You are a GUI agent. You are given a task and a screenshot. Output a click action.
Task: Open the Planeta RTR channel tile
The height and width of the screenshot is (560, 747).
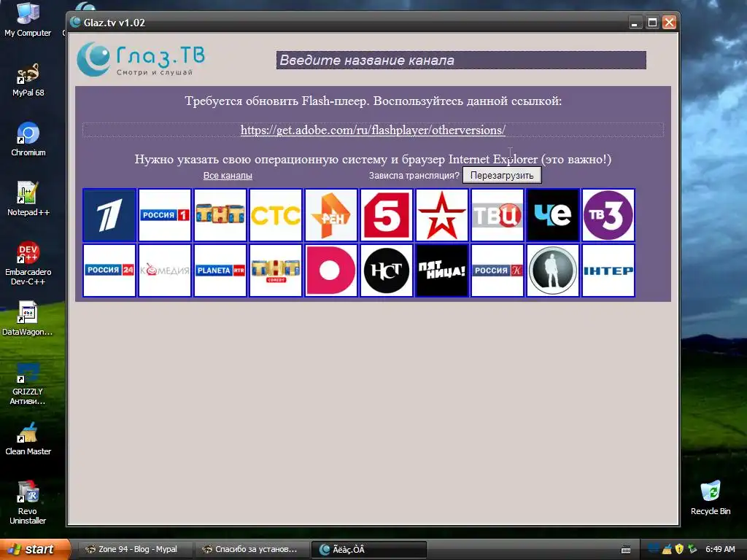(220, 271)
